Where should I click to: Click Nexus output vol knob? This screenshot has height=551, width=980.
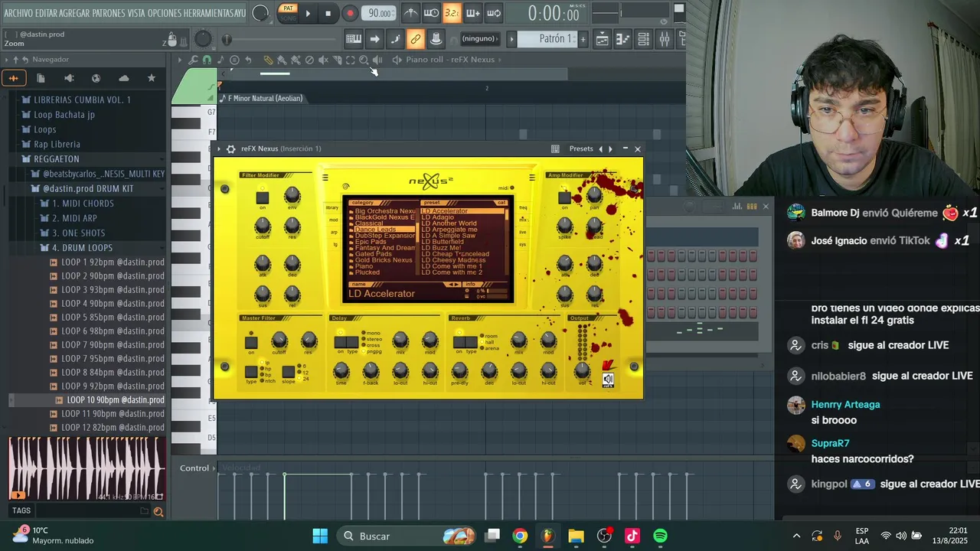pyautogui.click(x=581, y=370)
